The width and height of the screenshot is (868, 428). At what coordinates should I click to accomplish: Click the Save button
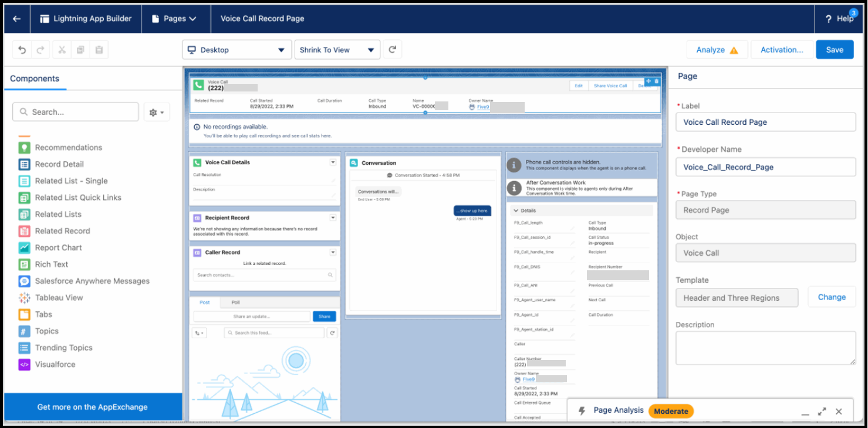835,50
